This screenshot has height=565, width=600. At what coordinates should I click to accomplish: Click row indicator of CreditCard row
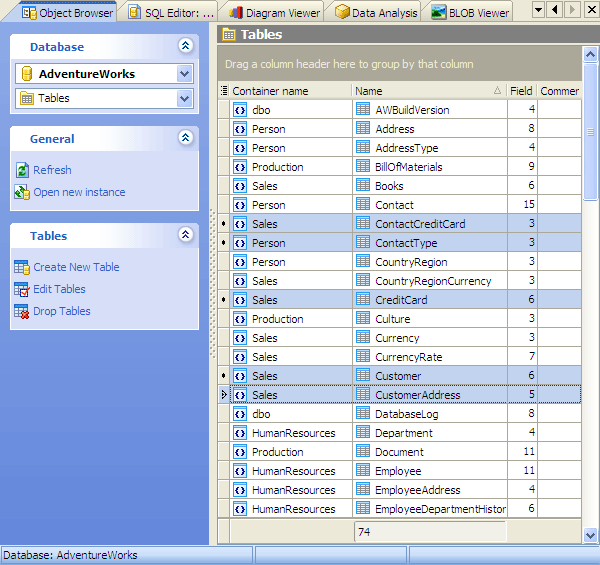click(x=224, y=300)
